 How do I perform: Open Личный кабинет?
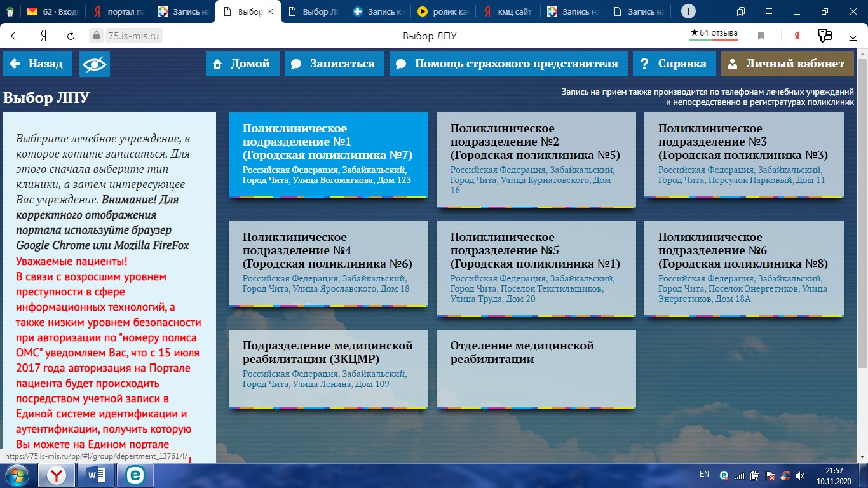(787, 64)
